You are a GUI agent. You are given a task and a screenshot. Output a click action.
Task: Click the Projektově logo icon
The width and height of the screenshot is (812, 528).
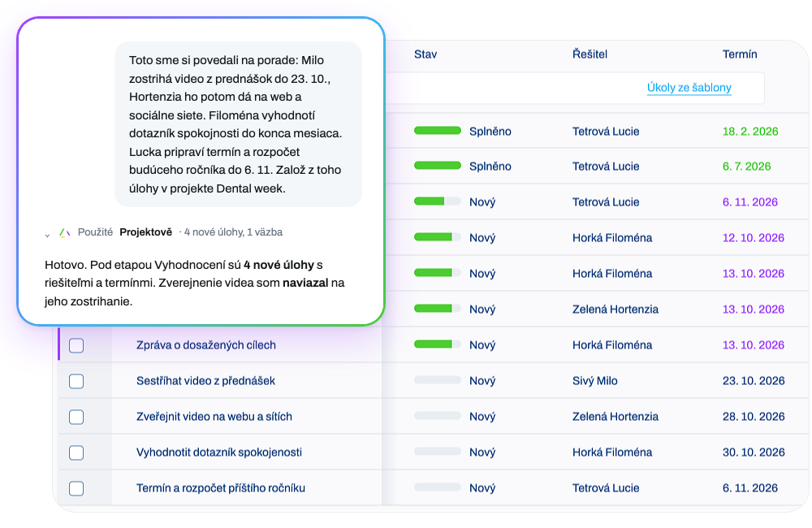click(x=65, y=232)
